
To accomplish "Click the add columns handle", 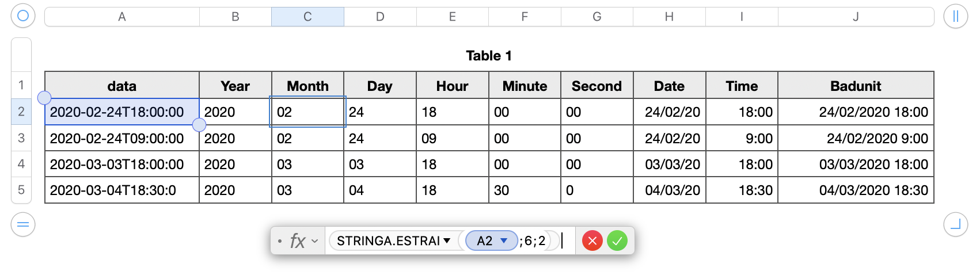I will (x=955, y=16).
